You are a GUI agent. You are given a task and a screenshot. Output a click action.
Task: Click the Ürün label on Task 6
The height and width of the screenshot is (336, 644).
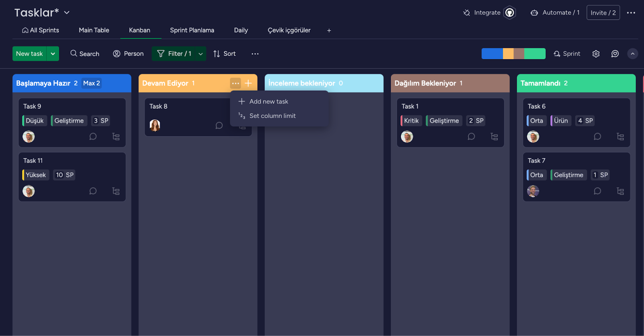pyautogui.click(x=561, y=121)
